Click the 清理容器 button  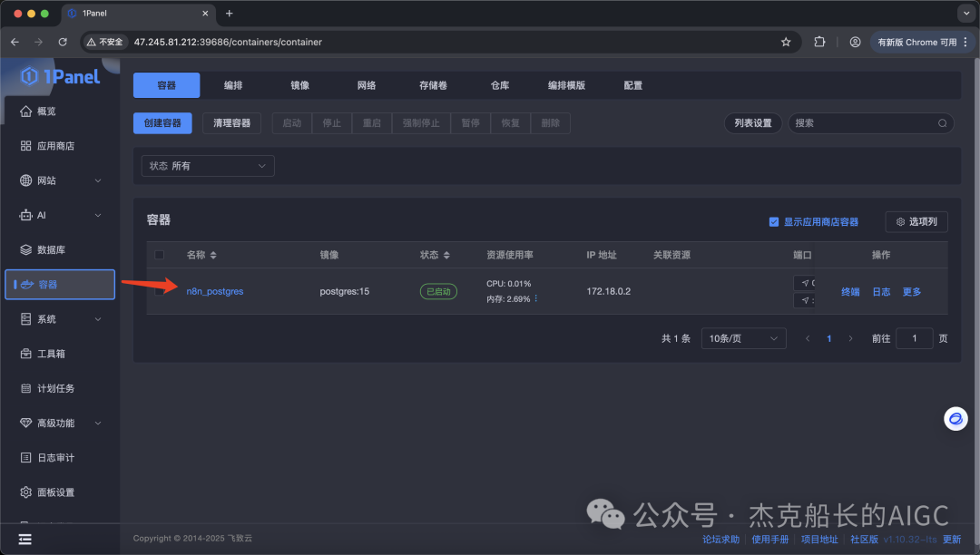coord(232,123)
